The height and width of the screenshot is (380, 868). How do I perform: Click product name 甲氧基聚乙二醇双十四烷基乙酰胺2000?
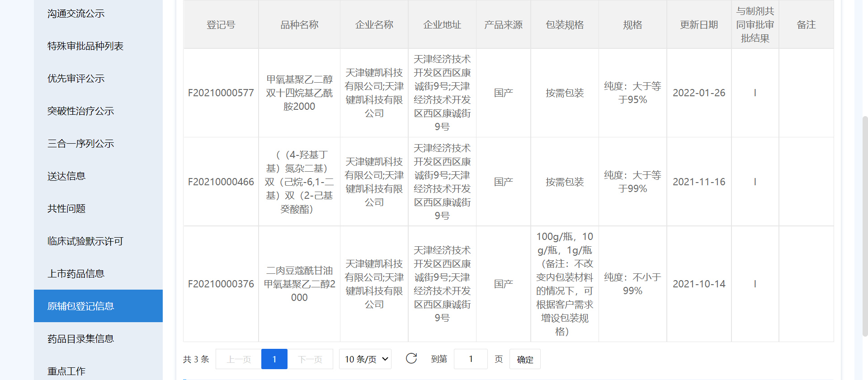click(299, 93)
